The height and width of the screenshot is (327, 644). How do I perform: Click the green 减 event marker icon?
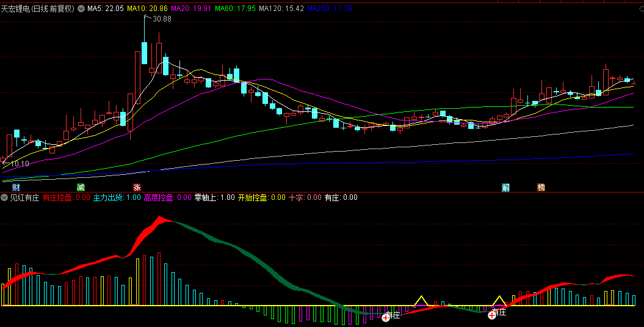tap(81, 188)
